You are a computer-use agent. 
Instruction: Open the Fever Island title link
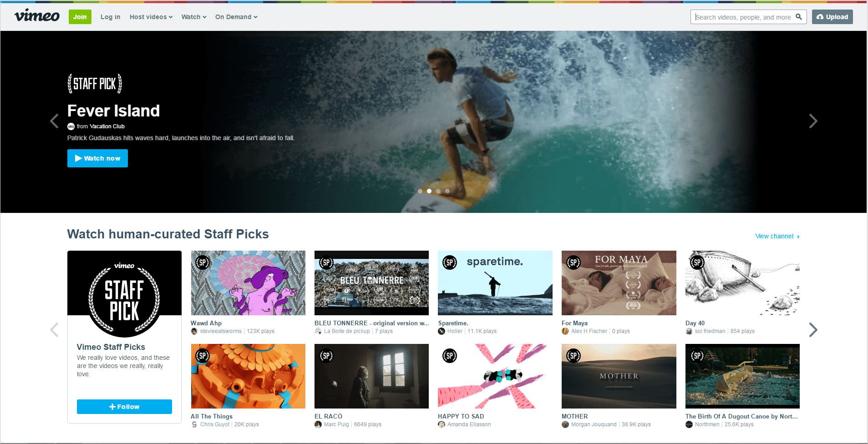click(x=114, y=111)
